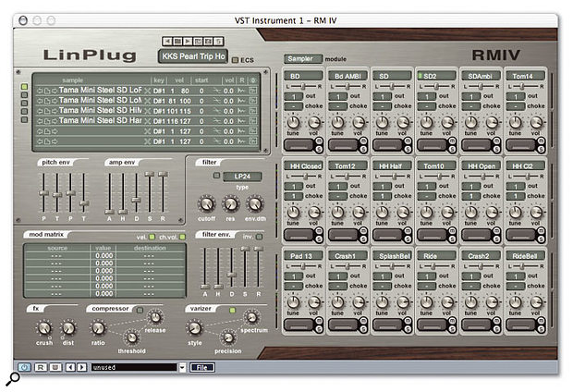Trigger the HH Open pad button
The image size is (573, 392).
[x=477, y=235]
